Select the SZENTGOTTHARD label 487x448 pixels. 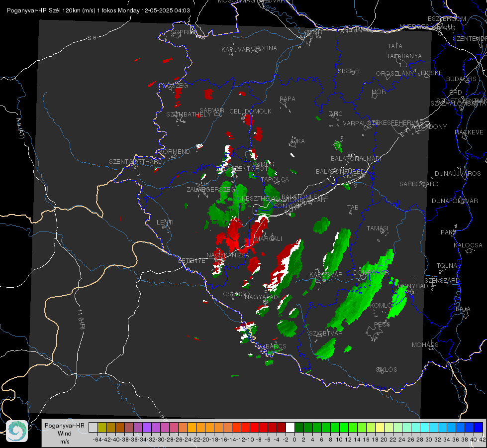click(x=136, y=162)
